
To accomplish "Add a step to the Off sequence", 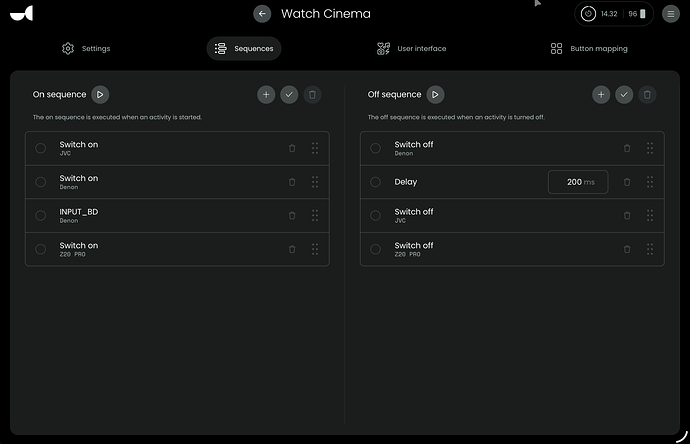I will (601, 94).
